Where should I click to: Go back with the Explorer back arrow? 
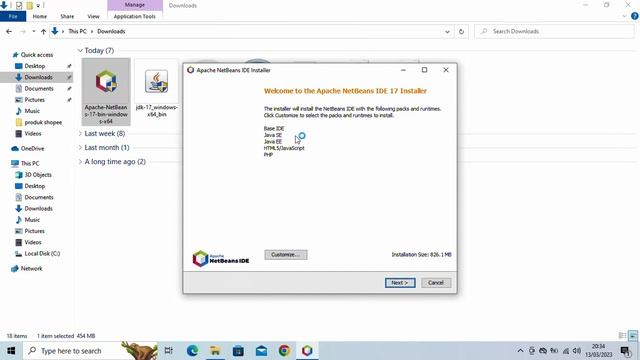[9, 31]
